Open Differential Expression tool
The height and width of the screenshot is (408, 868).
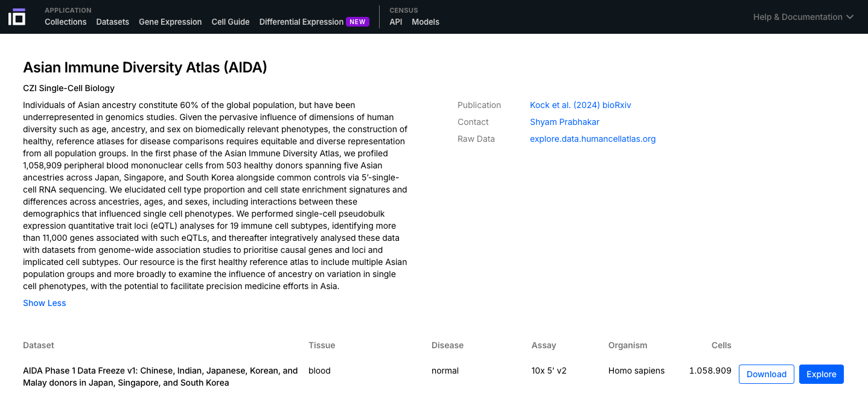[x=301, y=22]
